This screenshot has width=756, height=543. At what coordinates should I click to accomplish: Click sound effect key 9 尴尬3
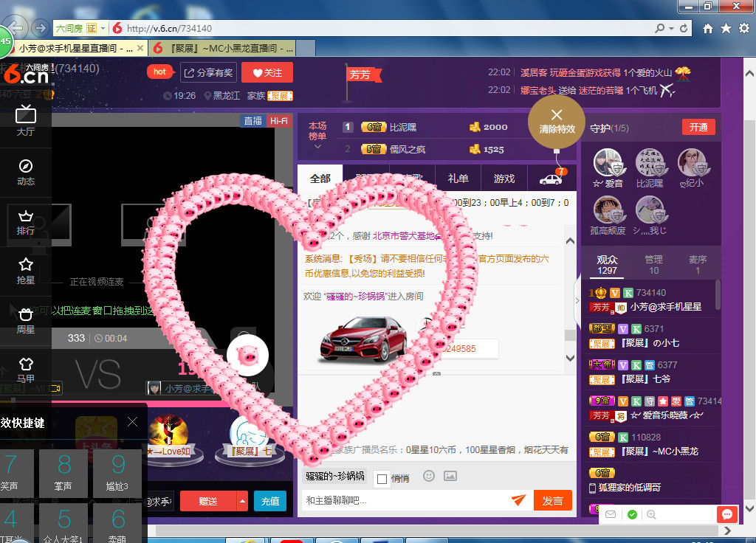point(117,473)
